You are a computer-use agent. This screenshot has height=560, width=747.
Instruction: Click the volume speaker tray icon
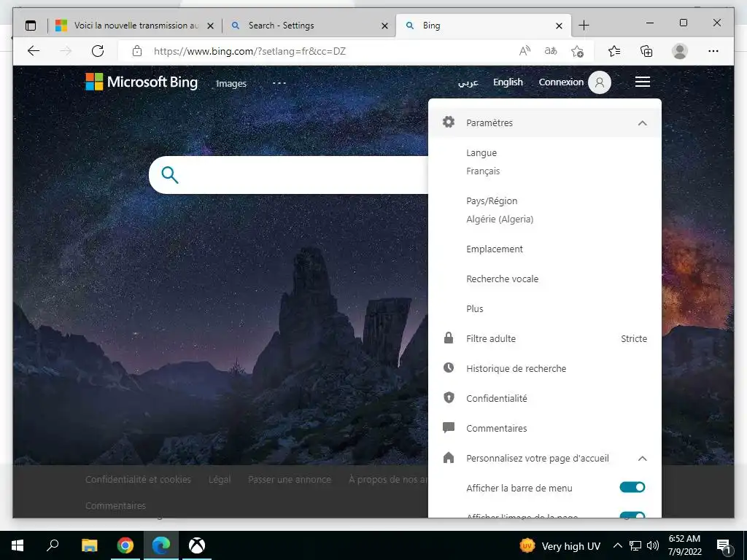(653, 545)
